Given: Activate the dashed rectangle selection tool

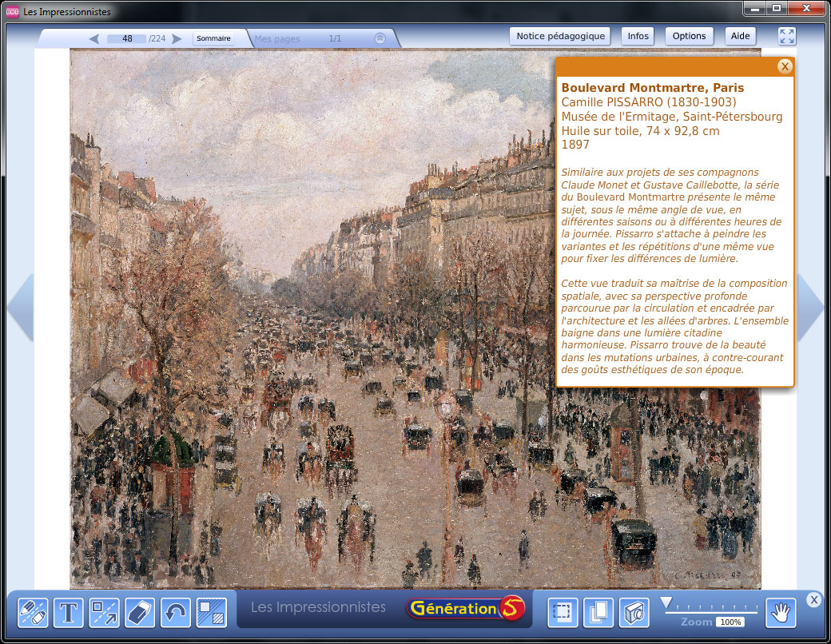Looking at the screenshot, I should (x=563, y=613).
